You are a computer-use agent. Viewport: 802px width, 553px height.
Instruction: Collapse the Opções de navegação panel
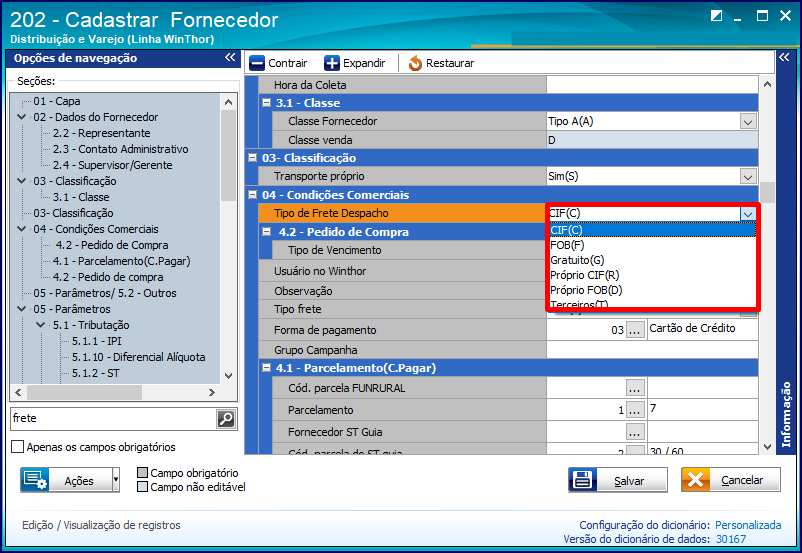point(230,58)
